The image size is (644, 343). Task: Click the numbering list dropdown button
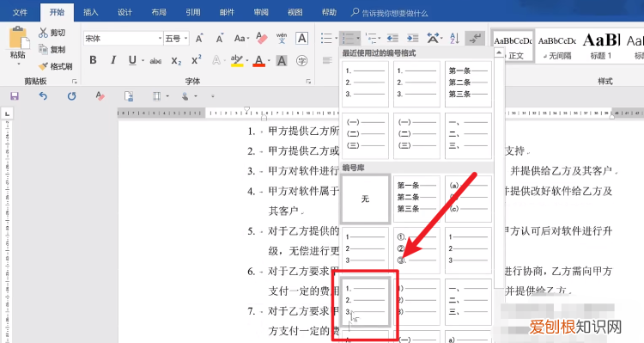point(350,38)
